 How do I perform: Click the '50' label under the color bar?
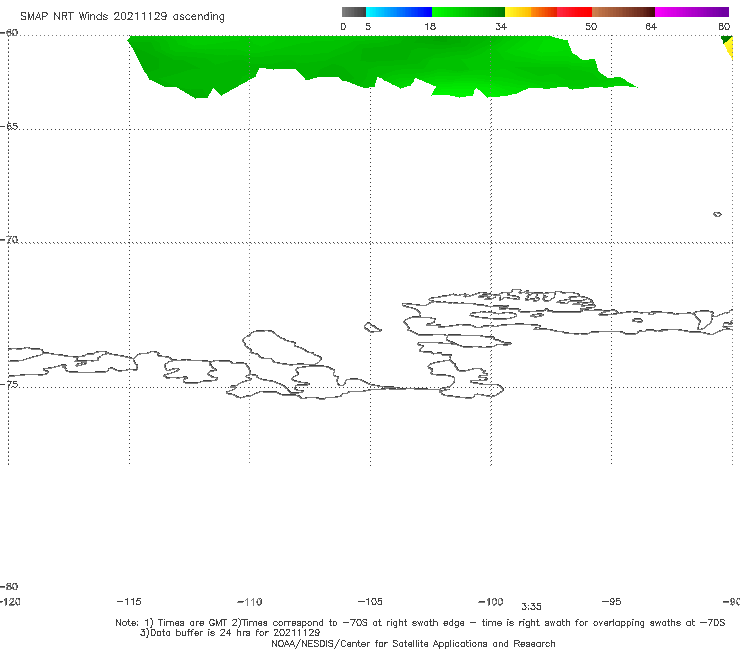591,27
